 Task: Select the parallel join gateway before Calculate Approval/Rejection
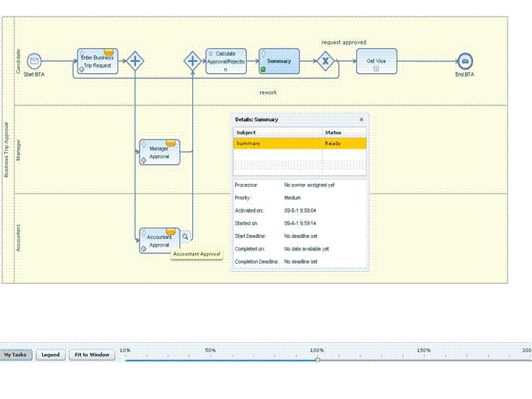193,61
